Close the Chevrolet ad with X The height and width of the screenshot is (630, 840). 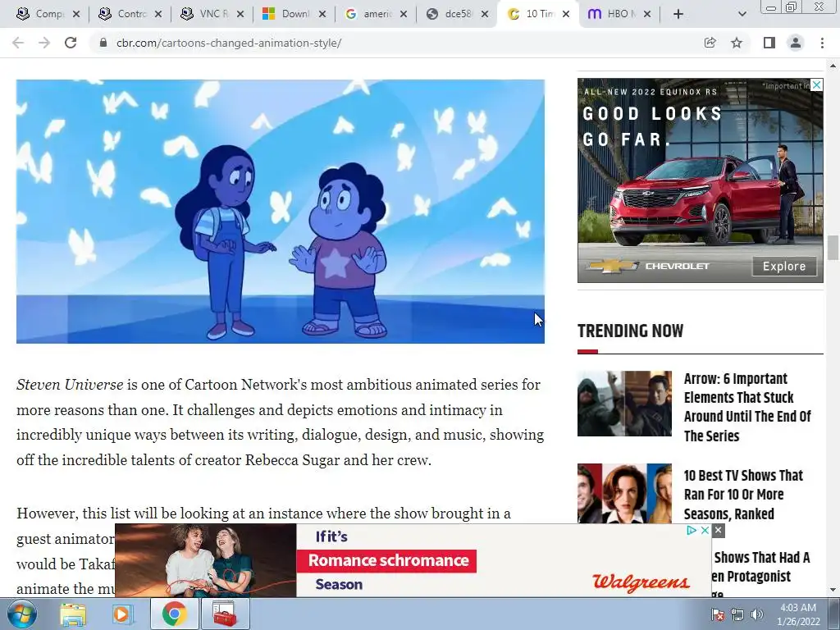(816, 84)
